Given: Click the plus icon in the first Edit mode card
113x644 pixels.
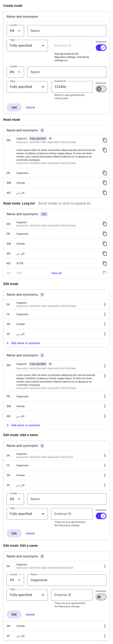Looking at the screenshot, I should click(x=7, y=343).
